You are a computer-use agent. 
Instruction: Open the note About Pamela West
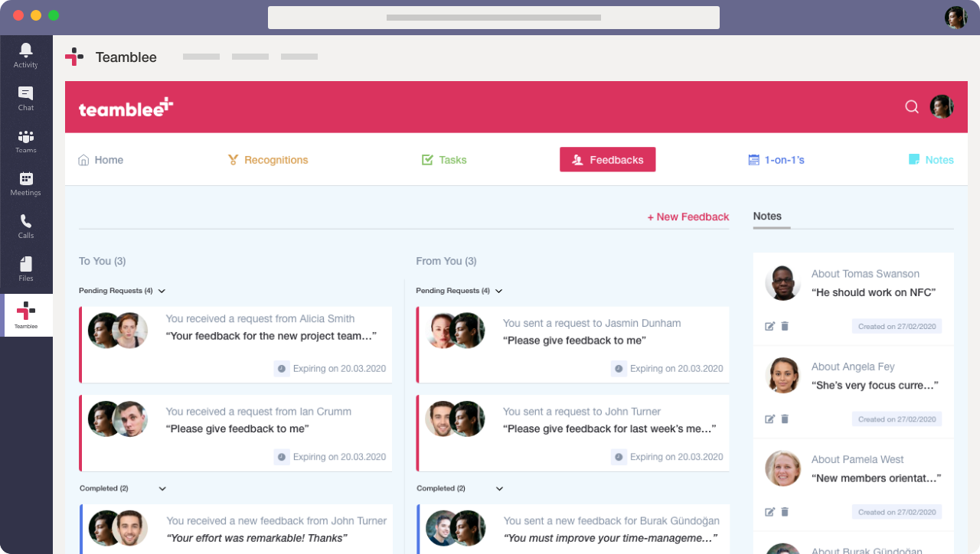854,485
